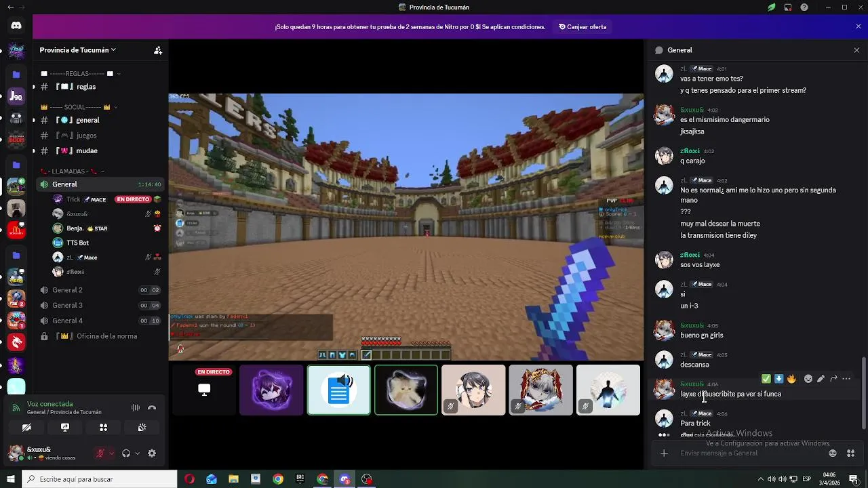
Task: Open locked Oficina de la norma channel
Action: [100, 336]
